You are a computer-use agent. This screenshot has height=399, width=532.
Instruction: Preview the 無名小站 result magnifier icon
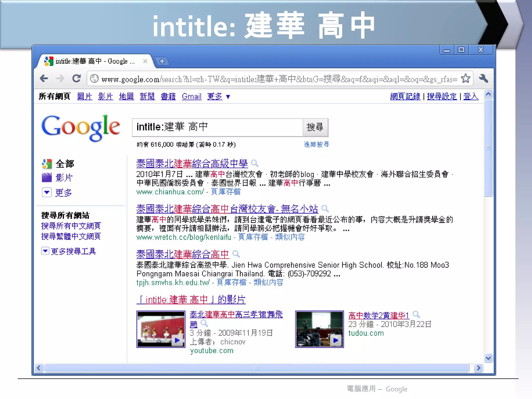pos(325,209)
